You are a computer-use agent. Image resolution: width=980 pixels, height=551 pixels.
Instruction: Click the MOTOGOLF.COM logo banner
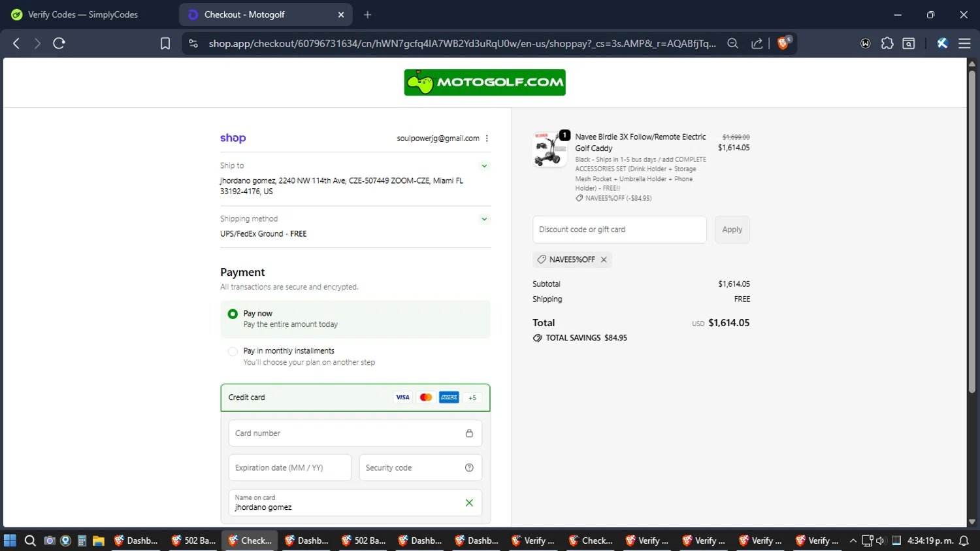pyautogui.click(x=485, y=82)
